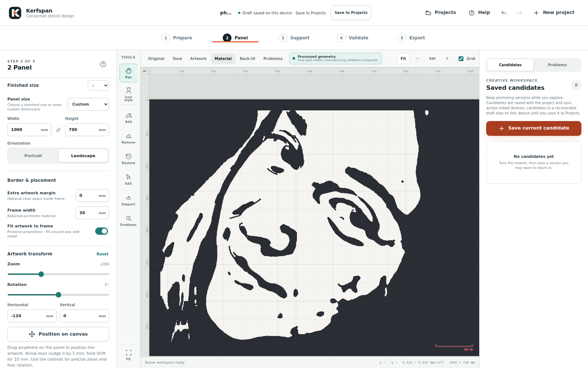The height and width of the screenshot is (368, 588).
Task: Open the Finished size unit dropdown
Action: coord(98,85)
